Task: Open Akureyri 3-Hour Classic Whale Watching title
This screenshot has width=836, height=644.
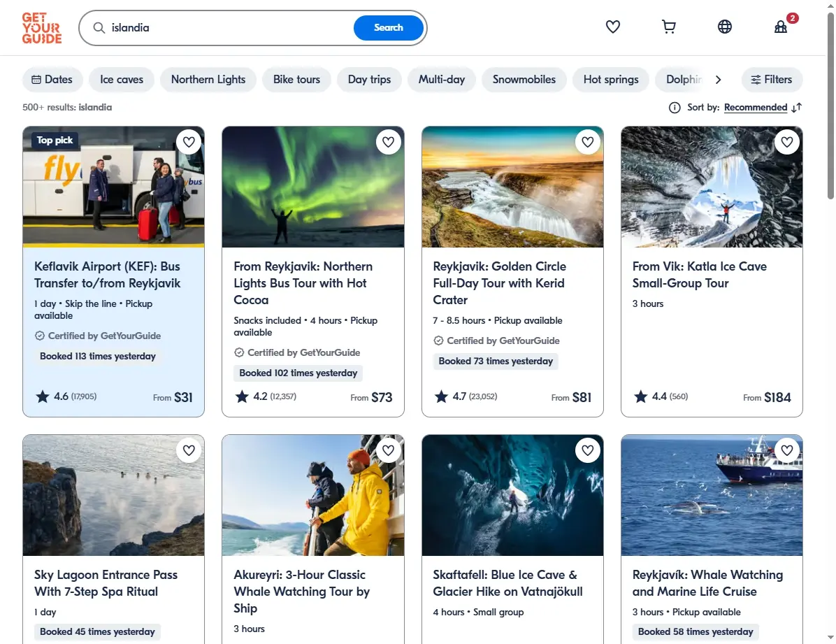Action: click(301, 591)
